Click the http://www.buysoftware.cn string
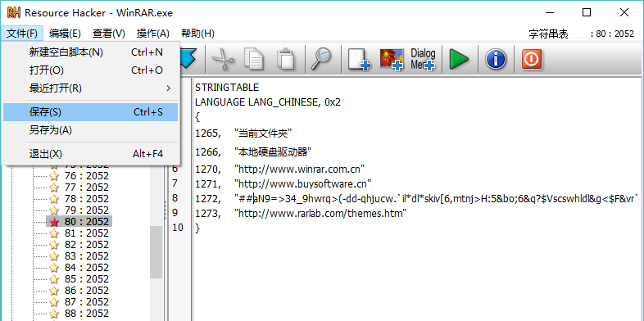This screenshot has width=644, height=321. click(302, 183)
